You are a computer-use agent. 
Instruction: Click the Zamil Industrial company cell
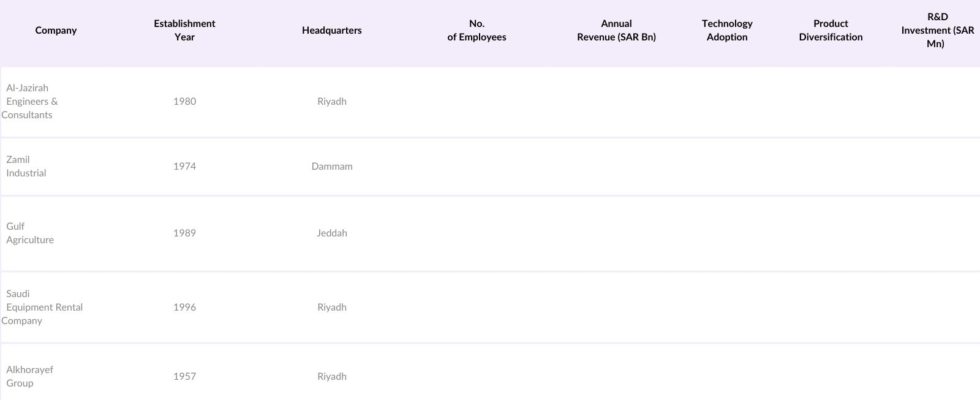click(26, 167)
